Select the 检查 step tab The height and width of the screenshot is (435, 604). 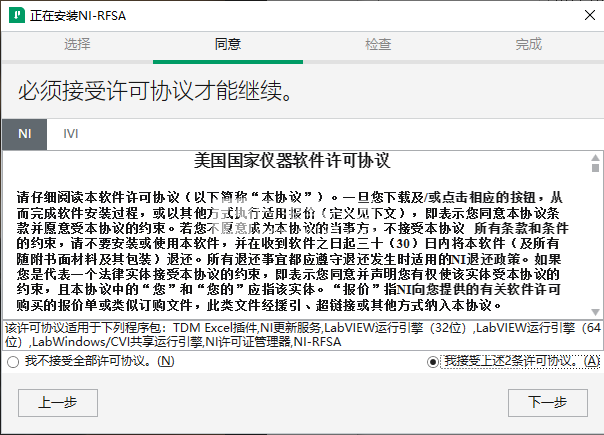coord(378,44)
